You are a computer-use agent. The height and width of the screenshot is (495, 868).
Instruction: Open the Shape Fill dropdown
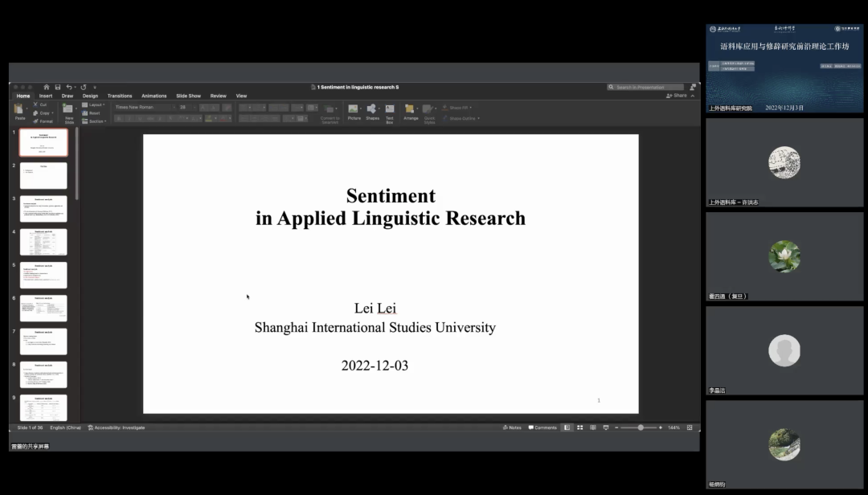pos(457,108)
